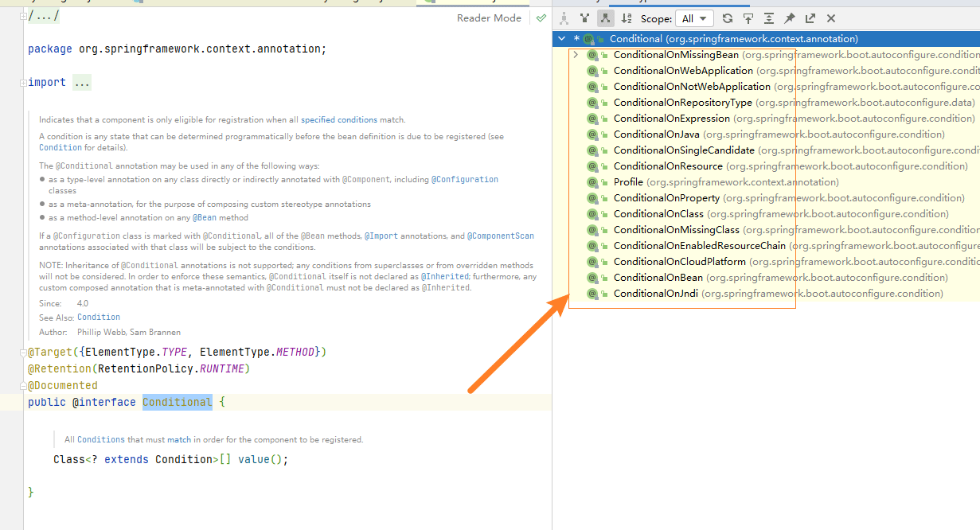Switch to supertypes hierarchy
Image resolution: width=980 pixels, height=530 pixels.
pos(585,18)
